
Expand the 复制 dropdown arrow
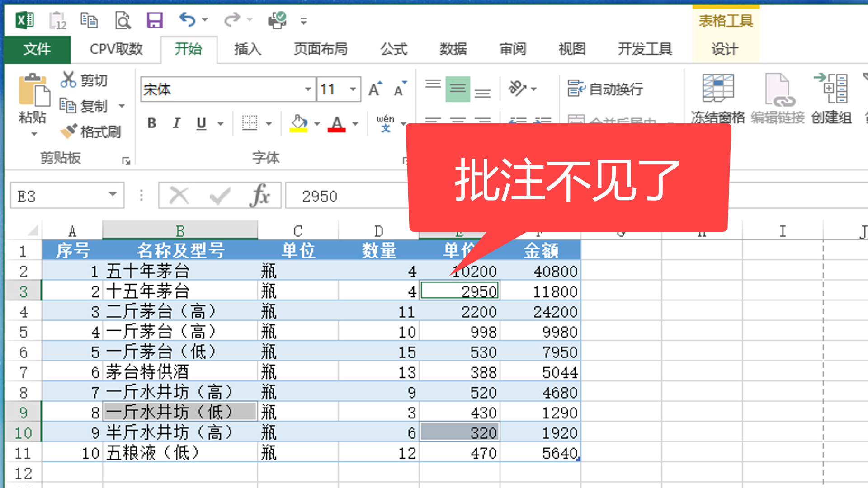point(122,106)
